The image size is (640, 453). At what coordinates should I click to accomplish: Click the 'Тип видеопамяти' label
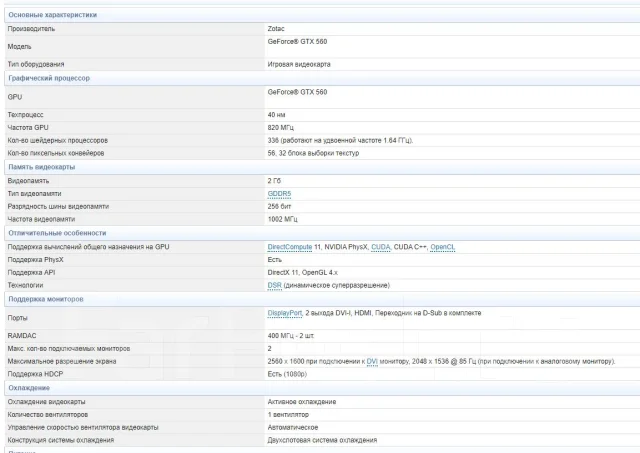[x=34, y=193]
